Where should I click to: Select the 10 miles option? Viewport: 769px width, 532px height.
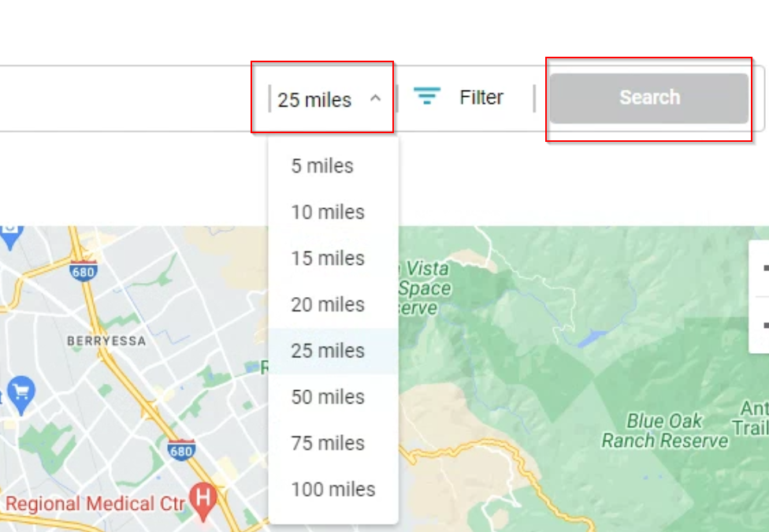(x=328, y=212)
